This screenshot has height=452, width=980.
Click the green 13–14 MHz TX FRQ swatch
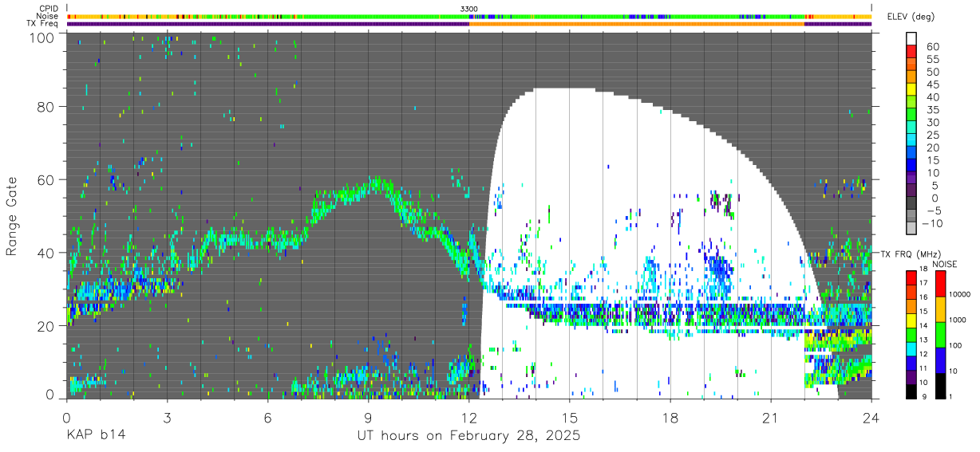click(911, 334)
